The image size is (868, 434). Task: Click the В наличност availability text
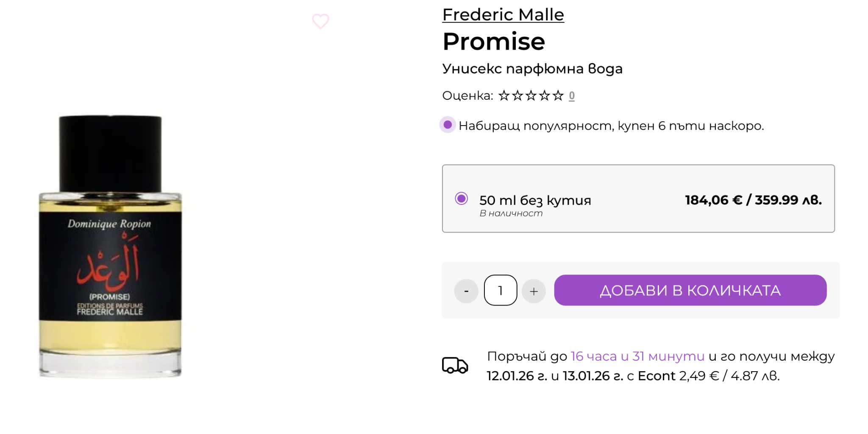click(511, 213)
